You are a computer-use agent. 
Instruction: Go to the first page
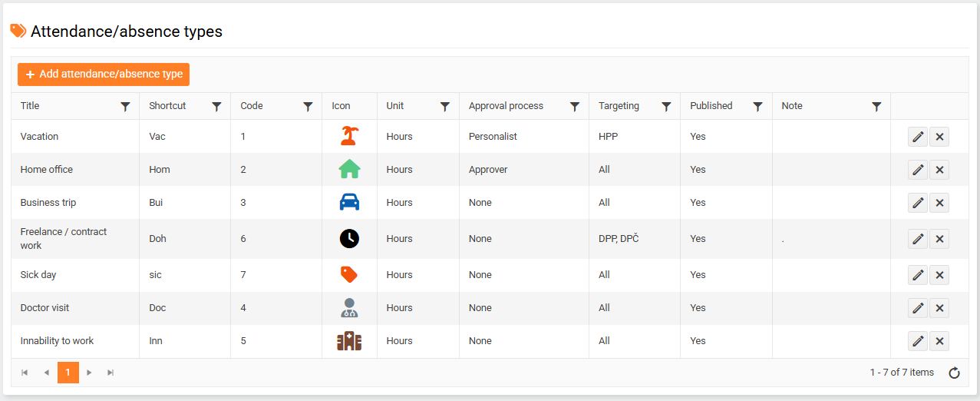pyautogui.click(x=25, y=373)
